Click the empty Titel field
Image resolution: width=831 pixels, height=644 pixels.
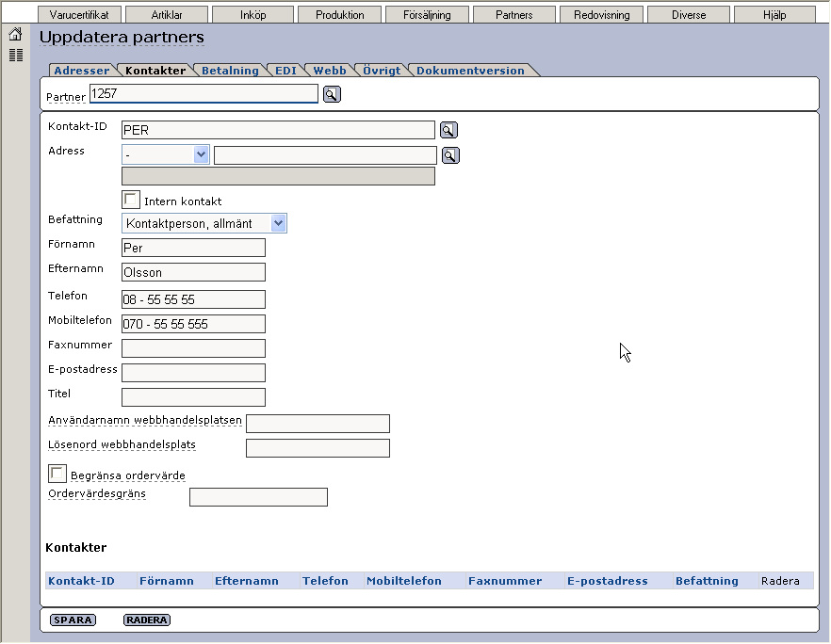tap(193, 397)
